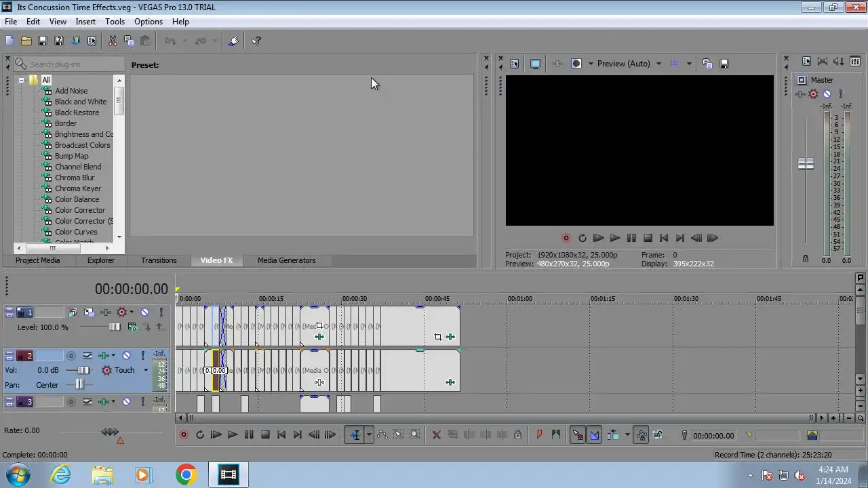Open track 1 automation settings dropdown
The image size is (868, 488).
131,312
